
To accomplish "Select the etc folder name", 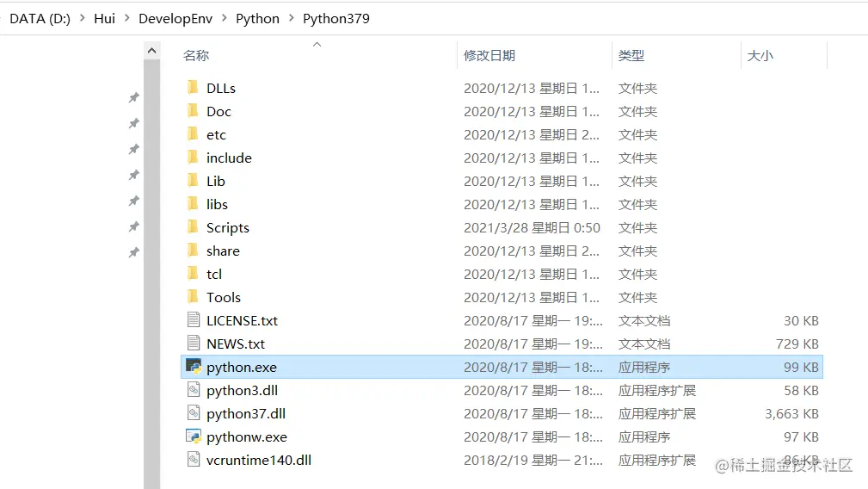I will click(216, 134).
